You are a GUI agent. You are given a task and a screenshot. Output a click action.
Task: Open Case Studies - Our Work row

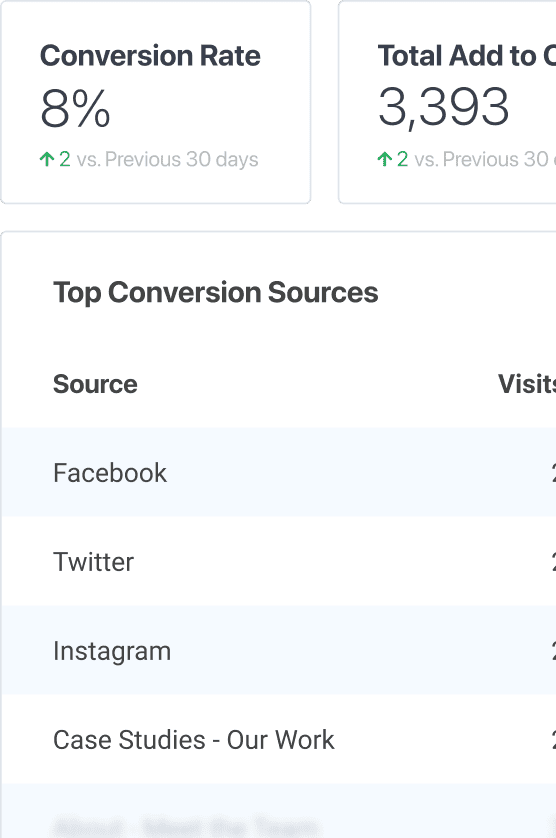278,740
